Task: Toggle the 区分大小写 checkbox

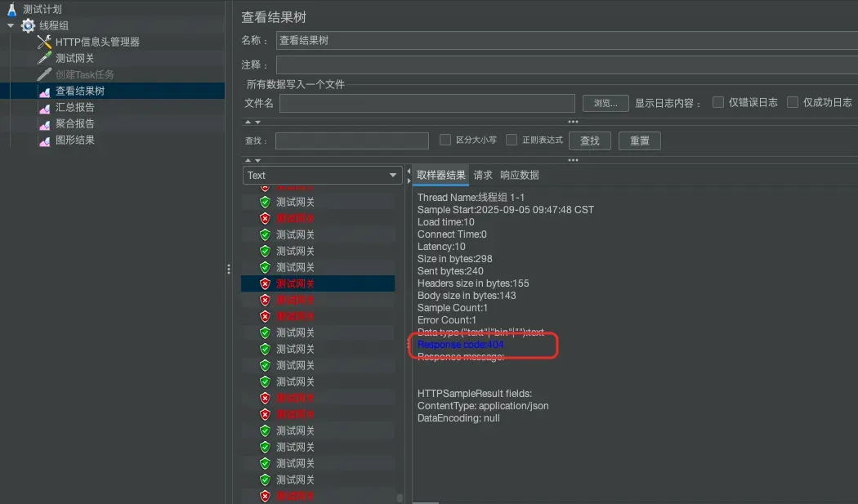Action: (445, 140)
